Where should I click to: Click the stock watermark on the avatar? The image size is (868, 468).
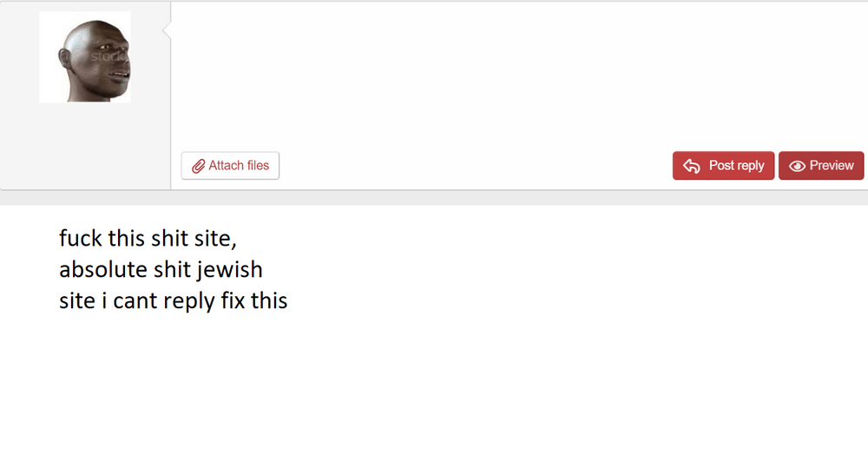click(109, 56)
